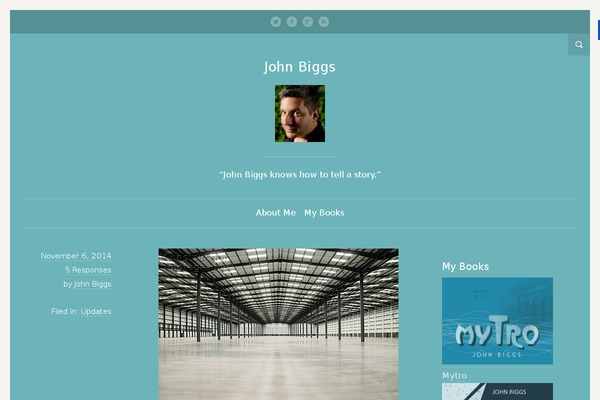The width and height of the screenshot is (600, 400).
Task: Open the Twitter social icon
Action: click(x=276, y=22)
